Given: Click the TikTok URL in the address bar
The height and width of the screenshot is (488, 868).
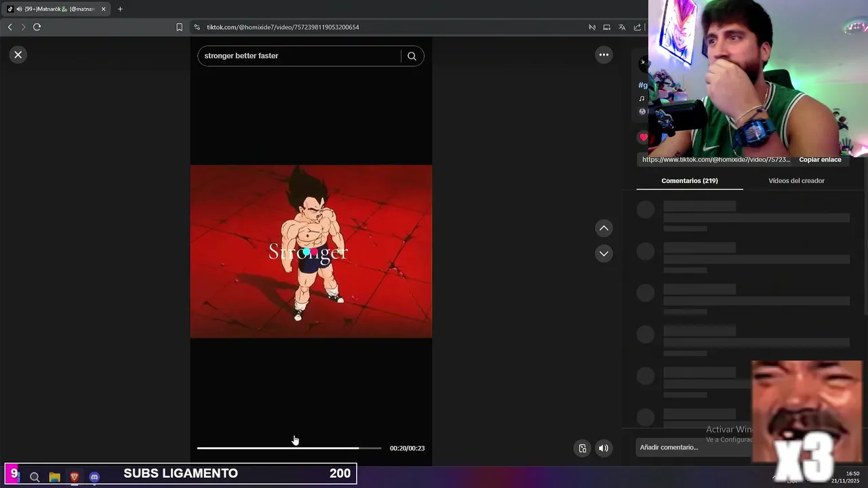Looking at the screenshot, I should 283,27.
